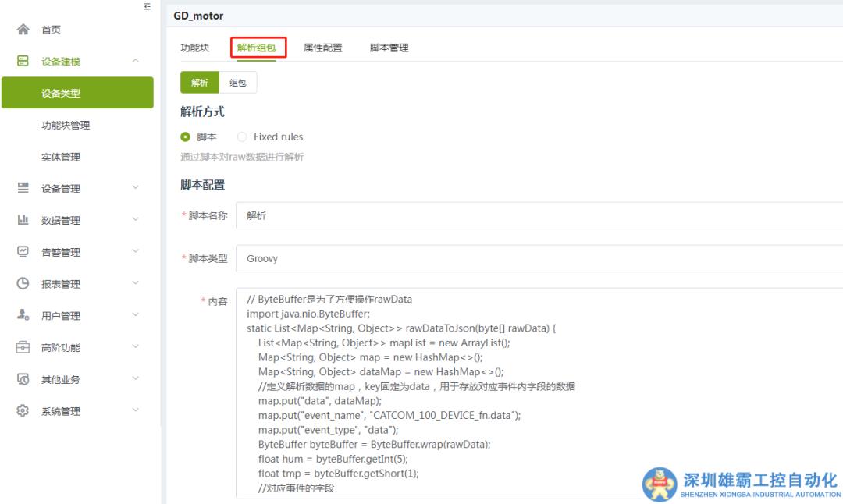
Task: Switch to the 组包 toggle option
Action: point(237,83)
